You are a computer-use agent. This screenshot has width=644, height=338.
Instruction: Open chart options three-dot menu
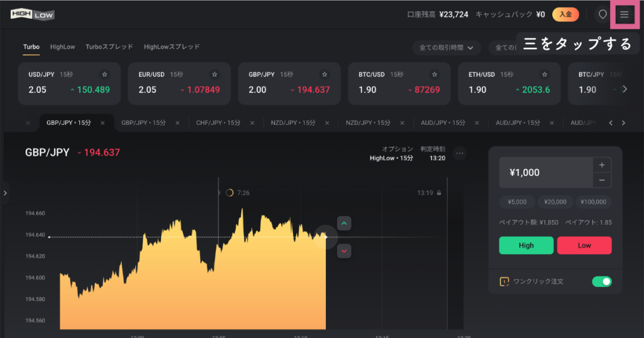click(459, 153)
